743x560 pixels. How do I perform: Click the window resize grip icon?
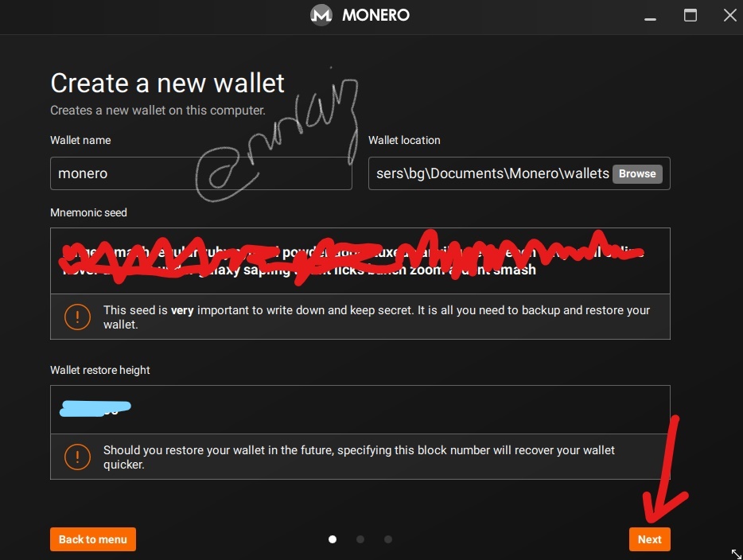(737, 554)
